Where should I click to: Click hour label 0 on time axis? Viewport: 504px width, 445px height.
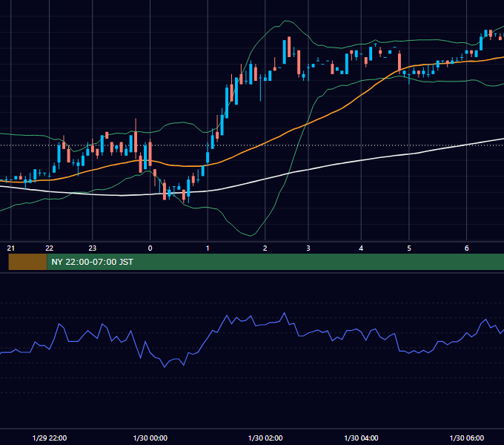click(x=150, y=248)
